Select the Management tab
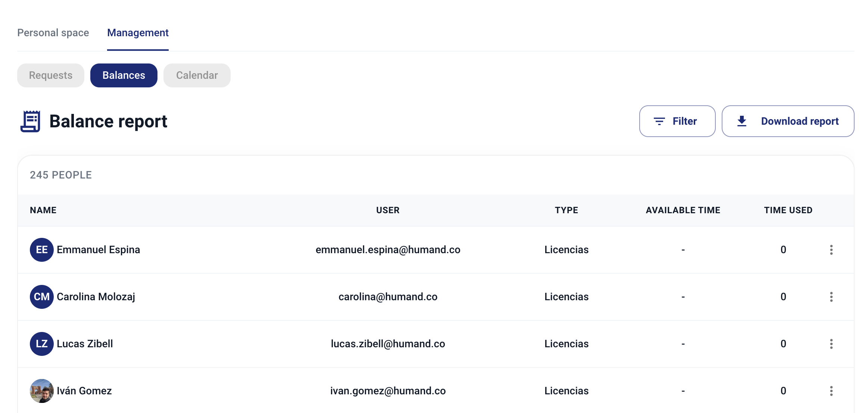Screen dimensions: 868x413 point(138,33)
